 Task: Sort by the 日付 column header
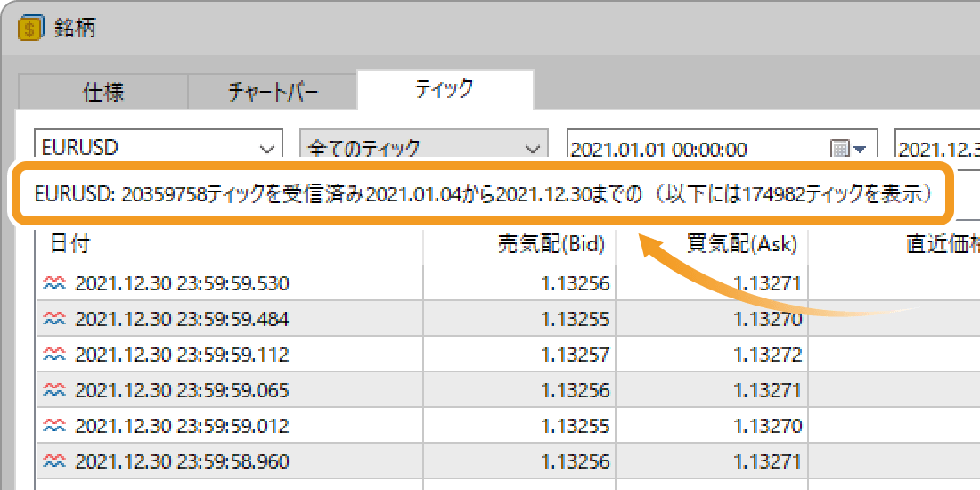pyautogui.click(x=229, y=245)
